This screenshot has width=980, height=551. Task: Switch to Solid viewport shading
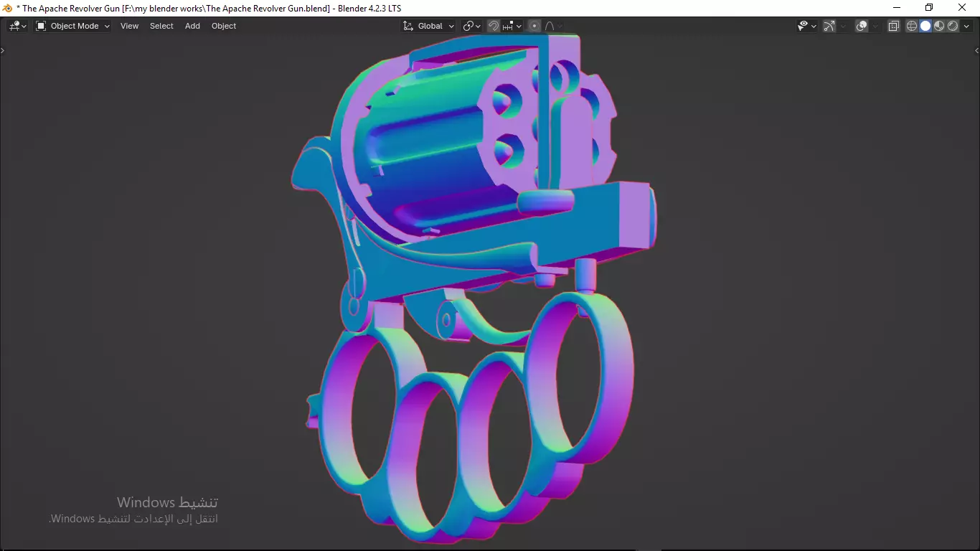coord(925,26)
